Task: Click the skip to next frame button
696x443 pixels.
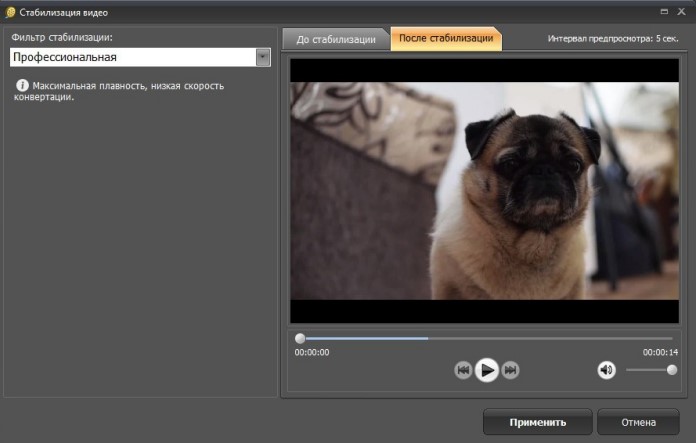Action: click(x=510, y=370)
